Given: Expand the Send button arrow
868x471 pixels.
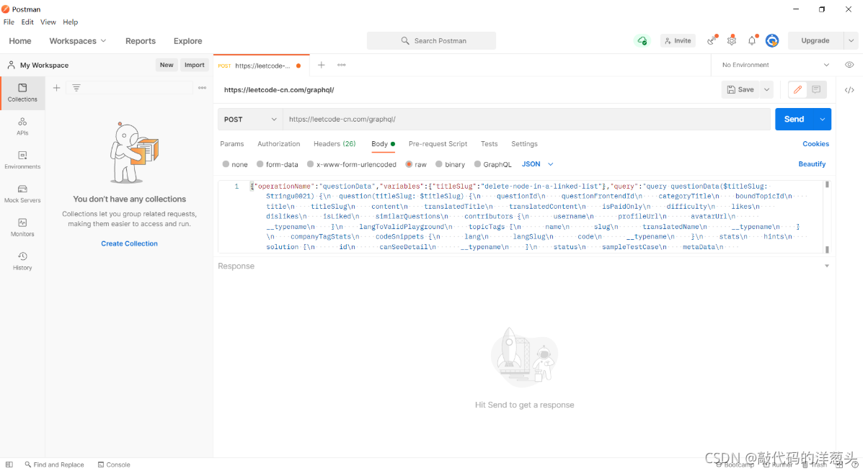Looking at the screenshot, I should pyautogui.click(x=823, y=120).
